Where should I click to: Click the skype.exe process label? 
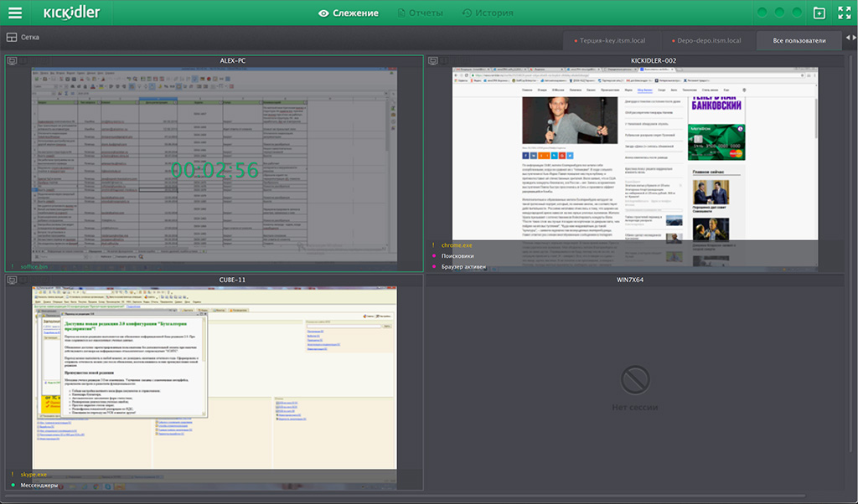[34, 475]
